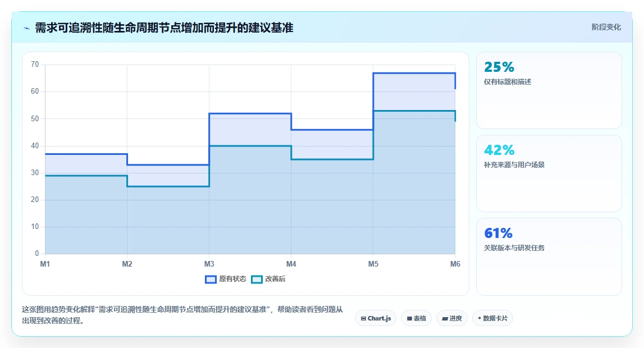Click the 改善后 line step at 53
Screen dimensions: 644x348
point(414,111)
